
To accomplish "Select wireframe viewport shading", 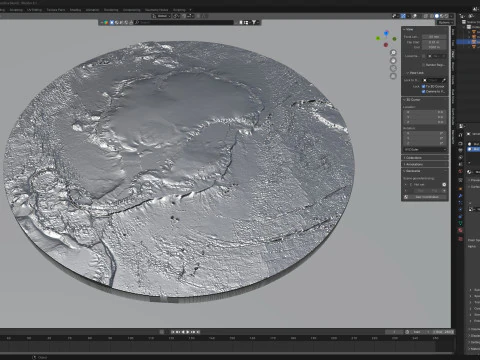I will point(431,16).
